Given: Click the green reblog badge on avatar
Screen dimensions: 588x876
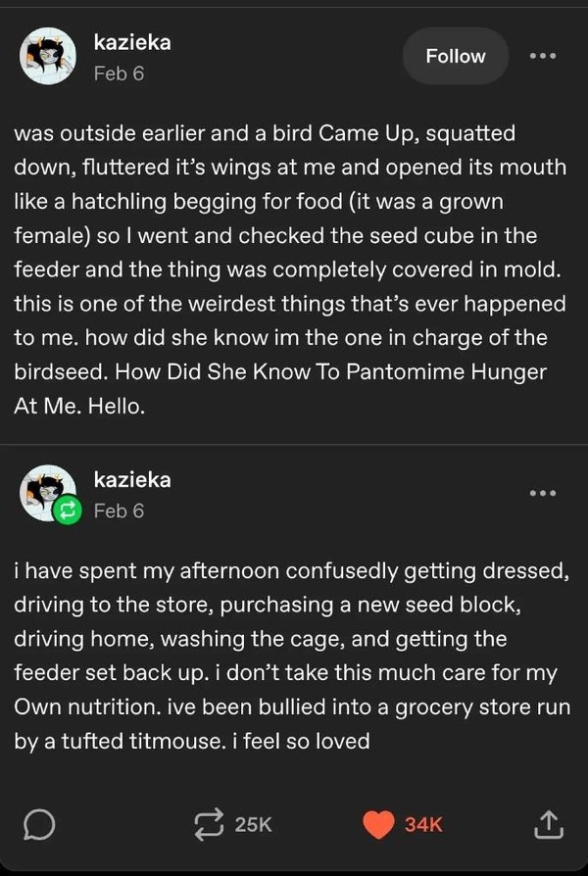Looking at the screenshot, I should [67, 511].
